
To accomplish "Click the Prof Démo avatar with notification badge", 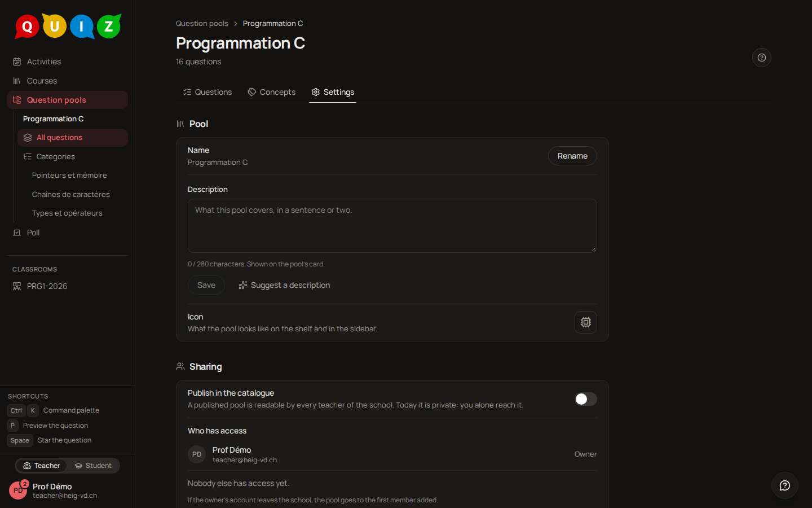I will (x=18, y=490).
